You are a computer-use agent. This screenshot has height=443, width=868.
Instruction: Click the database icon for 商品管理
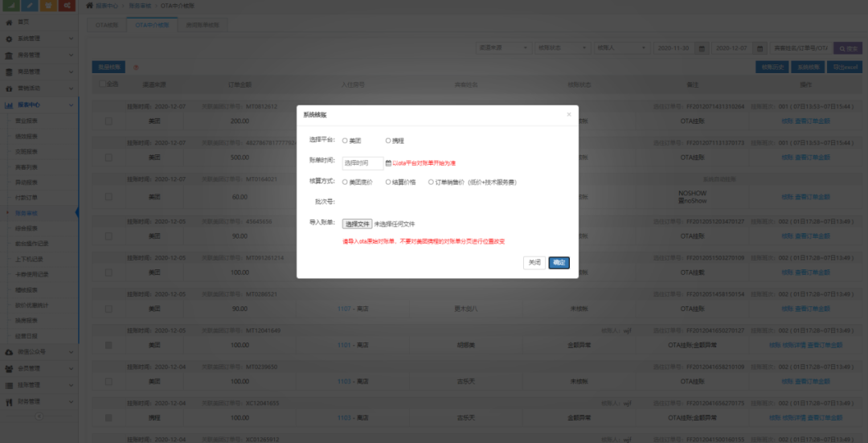[9, 72]
